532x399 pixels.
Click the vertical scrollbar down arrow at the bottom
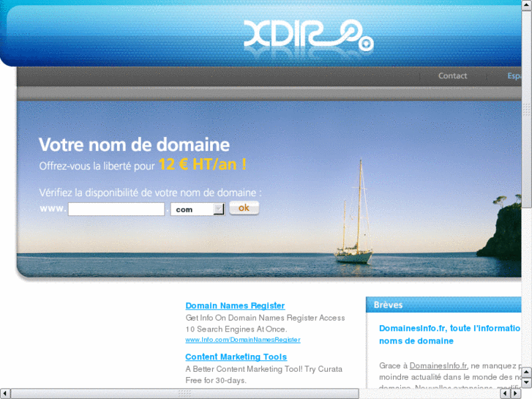pos(527,382)
